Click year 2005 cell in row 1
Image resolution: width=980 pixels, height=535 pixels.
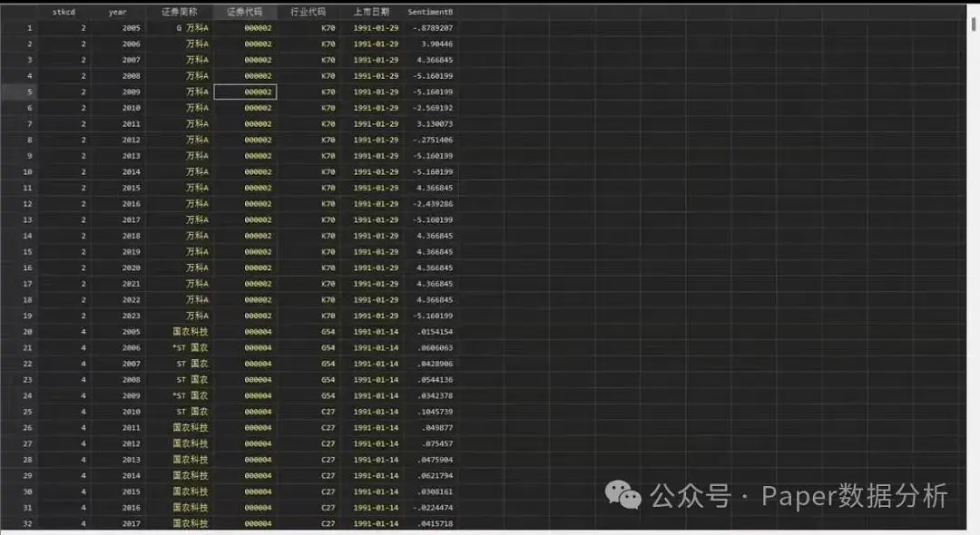click(x=132, y=28)
